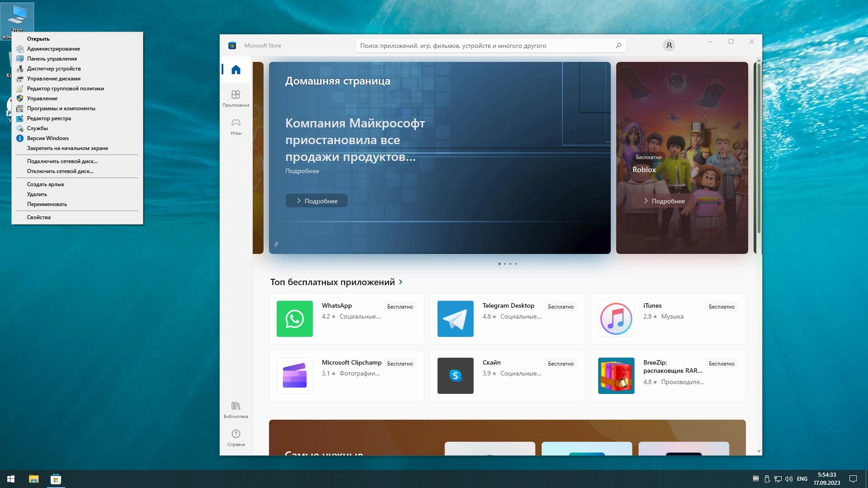Click the search magnifier icon
This screenshot has width=868, height=488.
click(618, 46)
